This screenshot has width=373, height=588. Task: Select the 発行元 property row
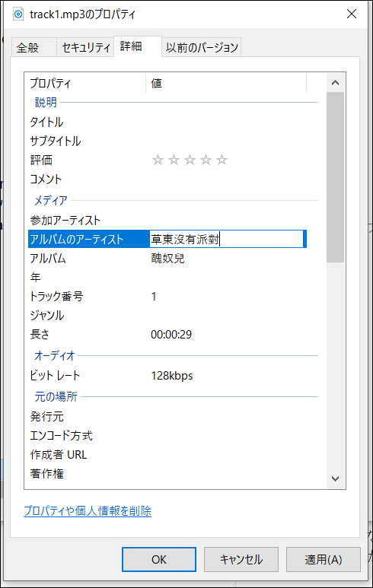[x=167, y=417]
